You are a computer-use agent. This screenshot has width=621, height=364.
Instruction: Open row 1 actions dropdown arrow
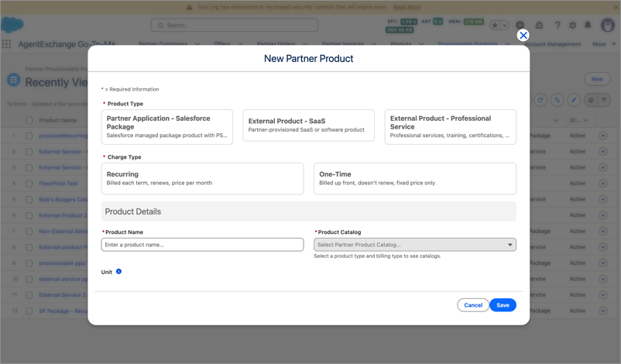coord(603,136)
